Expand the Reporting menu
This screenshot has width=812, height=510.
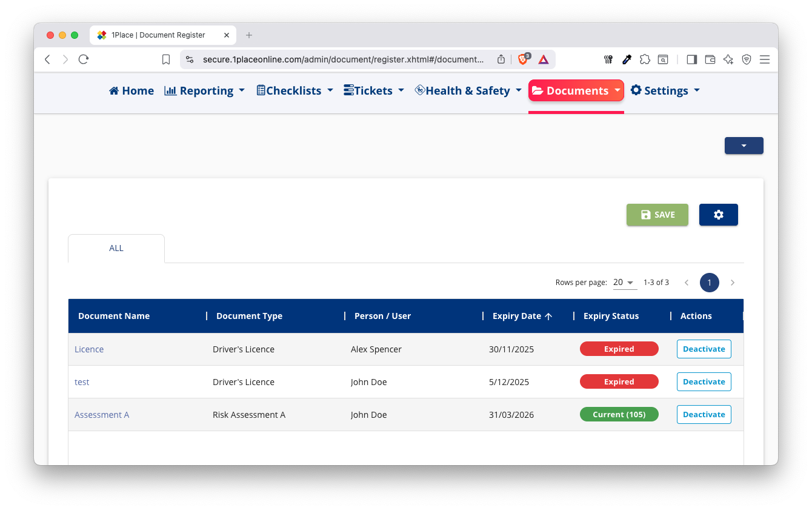click(x=204, y=90)
